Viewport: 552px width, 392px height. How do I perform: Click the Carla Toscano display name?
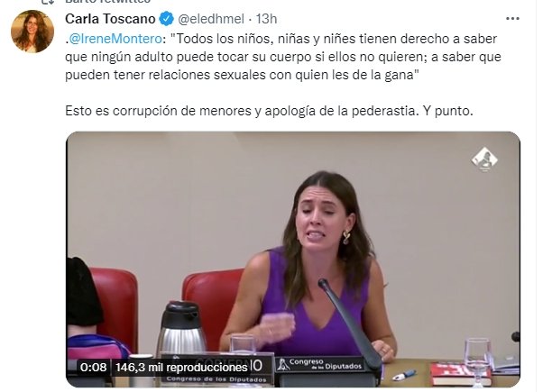point(110,19)
